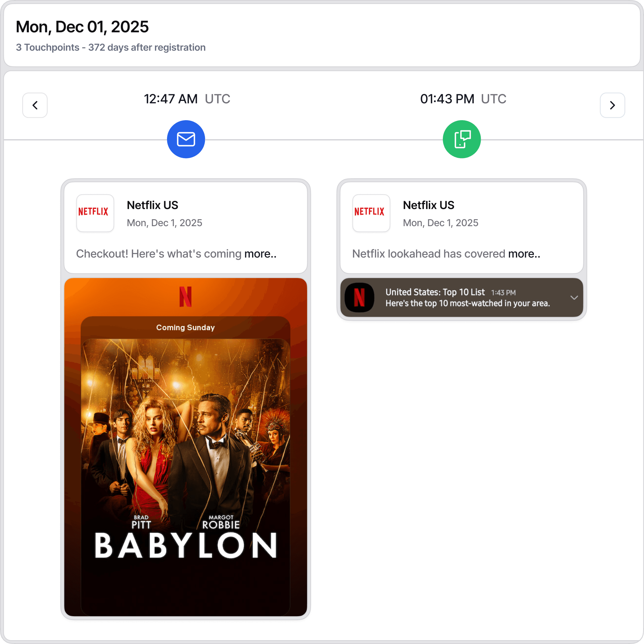
Task: Expand 'Netflix lookahead has covered' more link
Action: click(524, 254)
